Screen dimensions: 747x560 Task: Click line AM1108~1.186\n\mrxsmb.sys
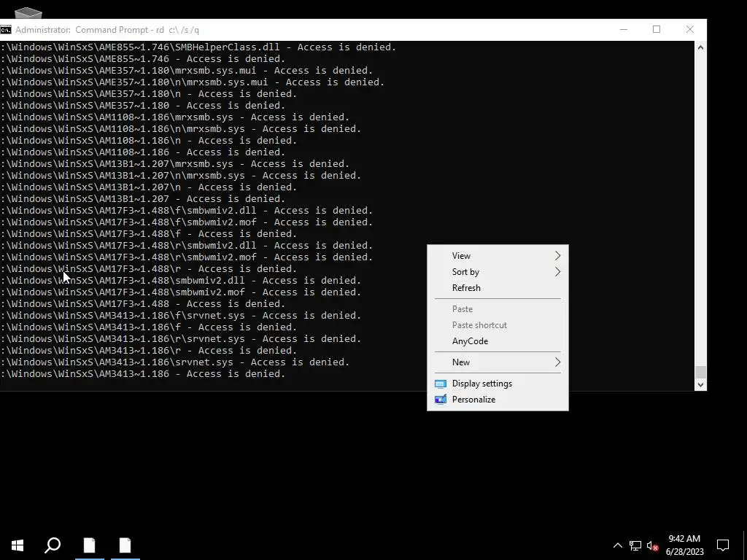(181, 129)
